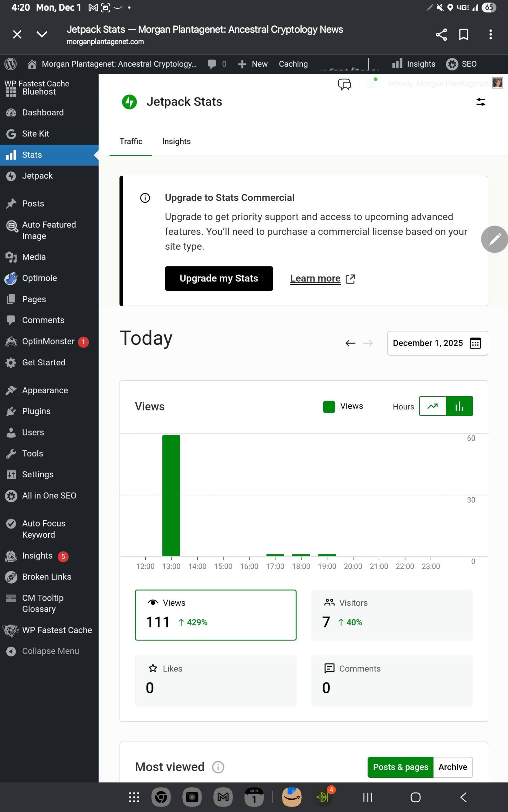Viewport: 508px width, 812px height.
Task: Click the green Views legend swatch
Action: pyautogui.click(x=329, y=406)
